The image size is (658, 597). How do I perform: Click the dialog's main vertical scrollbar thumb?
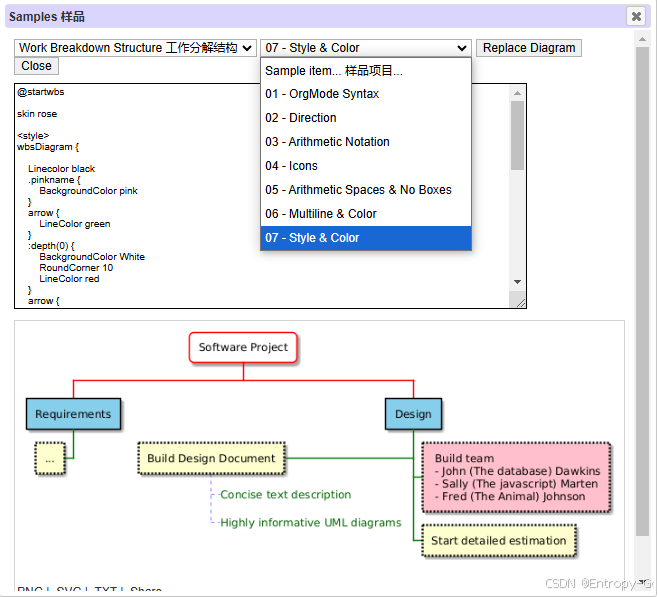pos(642,291)
